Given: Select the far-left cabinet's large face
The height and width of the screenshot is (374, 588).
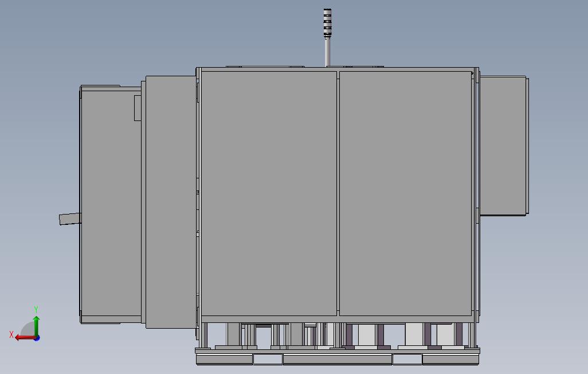Looking at the screenshot, I should tap(111, 202).
